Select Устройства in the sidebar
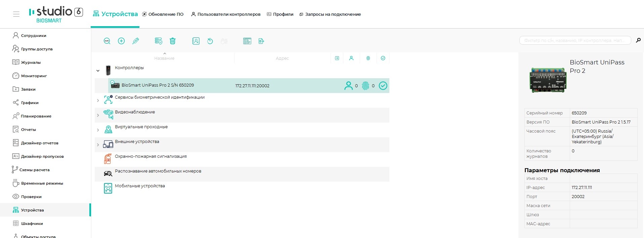Viewport: 644px width, 238px height. pos(45,210)
